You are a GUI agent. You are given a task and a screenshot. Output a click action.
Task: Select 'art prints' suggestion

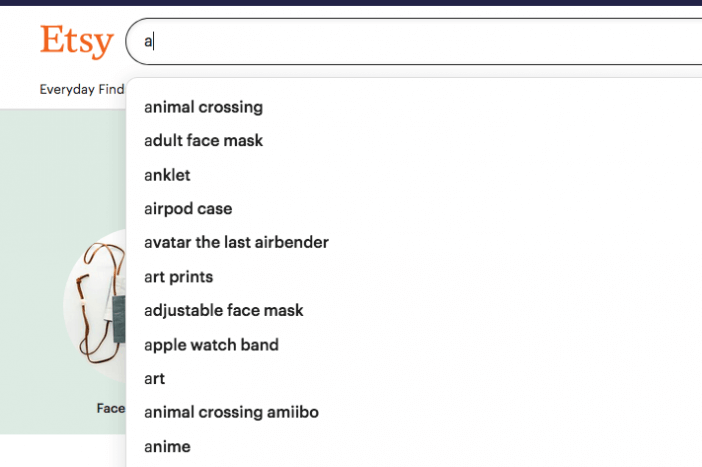(414, 277)
